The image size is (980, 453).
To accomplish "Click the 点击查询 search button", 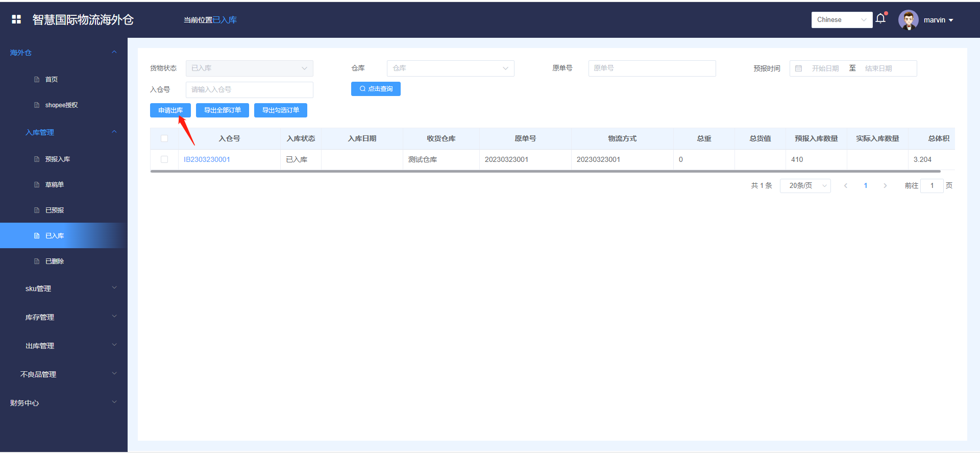I will point(376,89).
